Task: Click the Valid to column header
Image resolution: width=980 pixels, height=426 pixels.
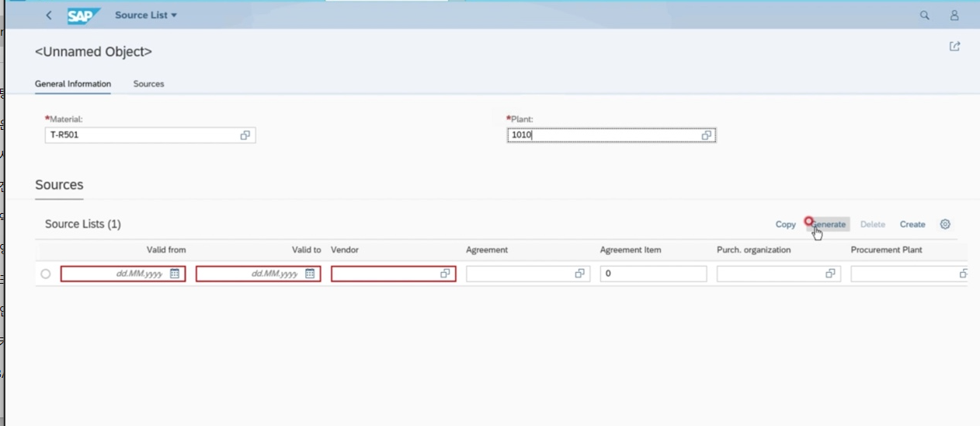Action: 306,250
